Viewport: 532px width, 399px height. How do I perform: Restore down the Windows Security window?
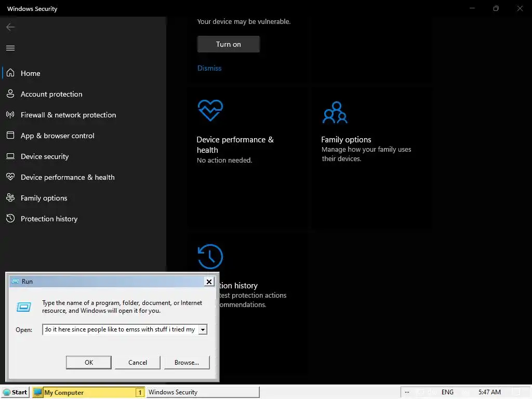tap(496, 8)
